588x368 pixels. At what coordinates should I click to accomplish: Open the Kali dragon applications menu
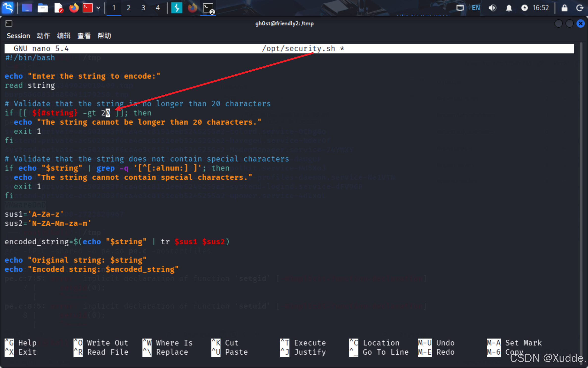click(8, 8)
